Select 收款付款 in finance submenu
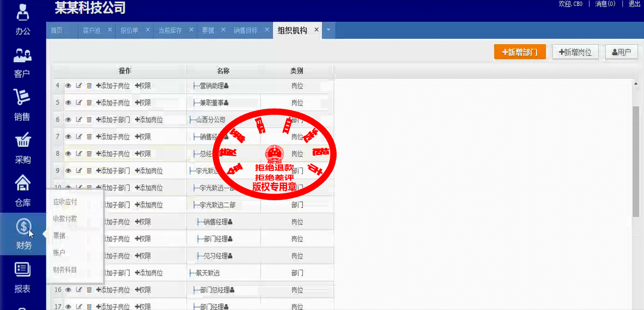 coord(65,219)
